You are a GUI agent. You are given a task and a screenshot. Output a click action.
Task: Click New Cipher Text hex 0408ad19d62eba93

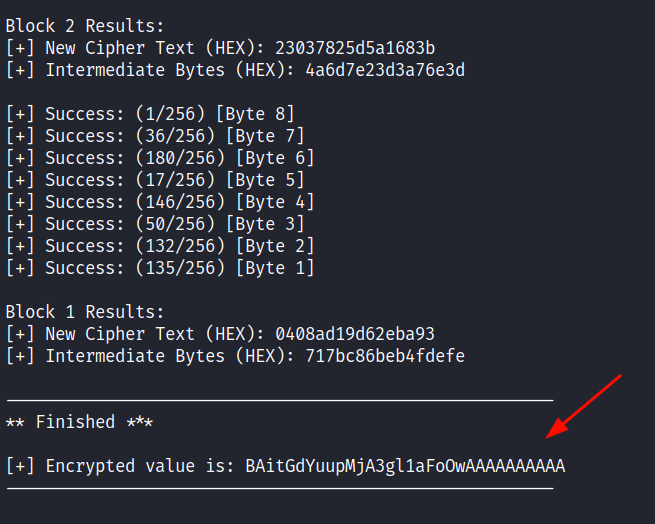coord(355,334)
